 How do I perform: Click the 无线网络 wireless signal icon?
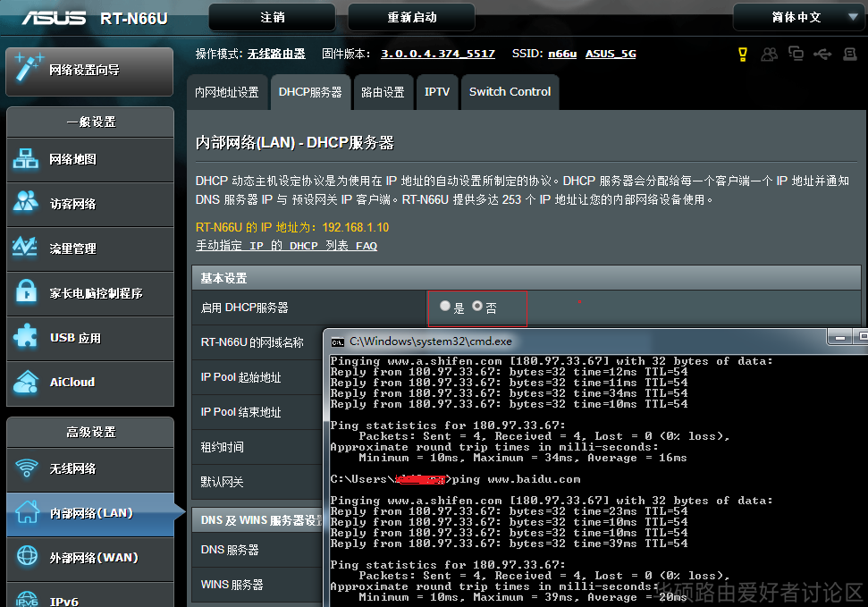[27, 468]
